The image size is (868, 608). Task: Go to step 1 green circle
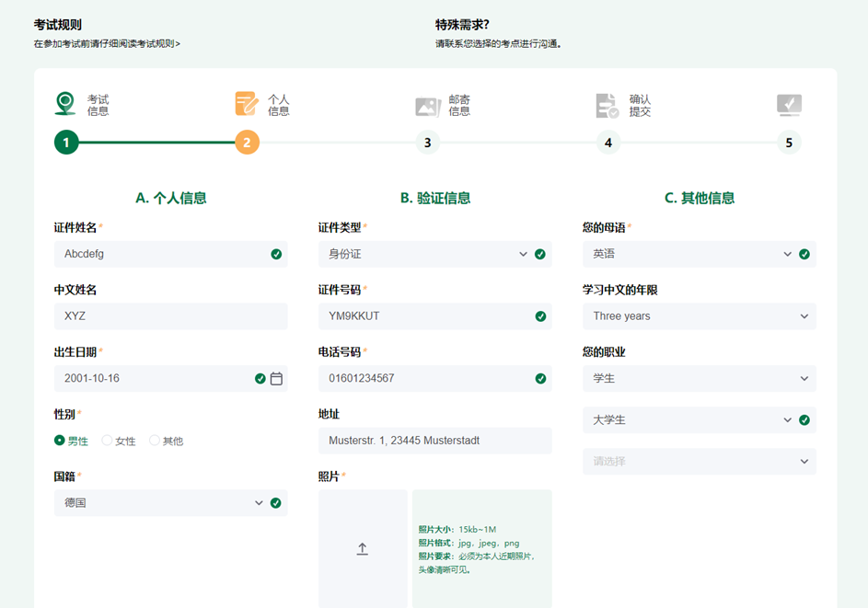66,143
